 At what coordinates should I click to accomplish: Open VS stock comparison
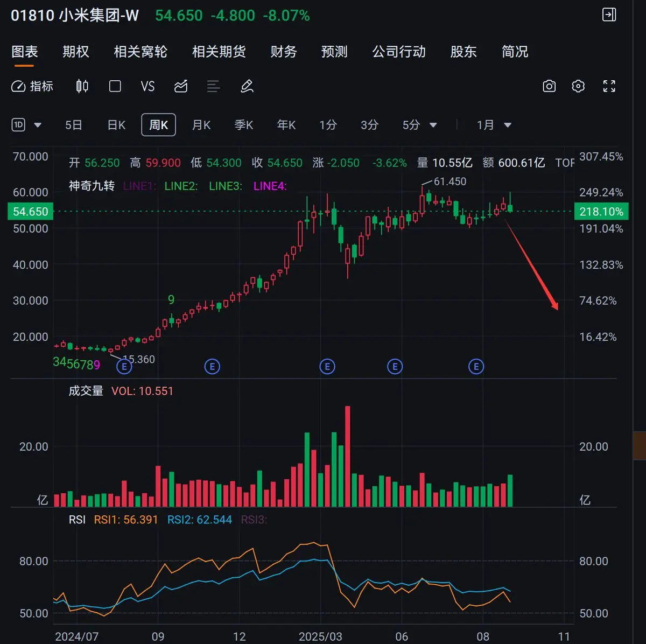148,86
